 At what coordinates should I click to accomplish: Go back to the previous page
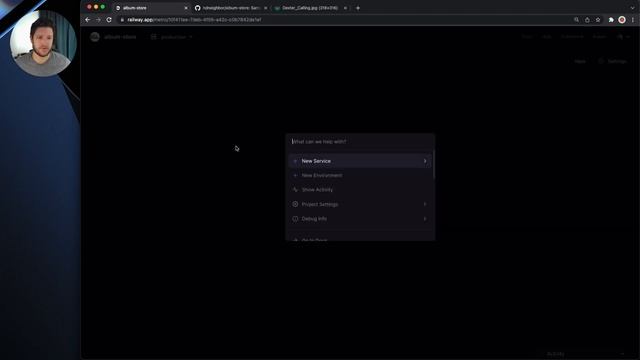pyautogui.click(x=88, y=20)
